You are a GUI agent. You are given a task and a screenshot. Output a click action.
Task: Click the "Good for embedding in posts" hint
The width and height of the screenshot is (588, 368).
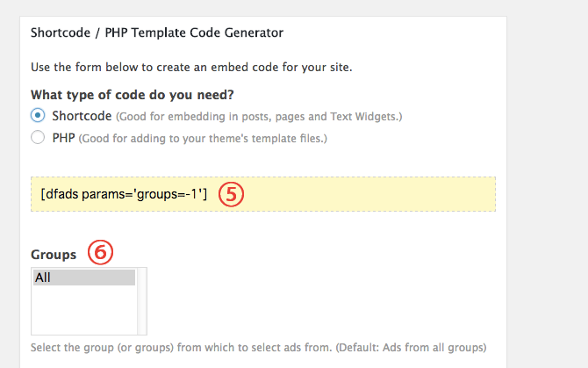[259, 117]
